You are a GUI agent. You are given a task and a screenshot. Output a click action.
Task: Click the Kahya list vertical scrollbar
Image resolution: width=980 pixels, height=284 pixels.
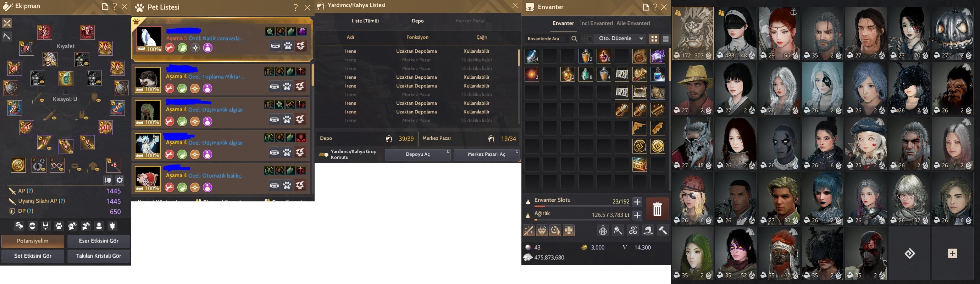tap(519, 58)
